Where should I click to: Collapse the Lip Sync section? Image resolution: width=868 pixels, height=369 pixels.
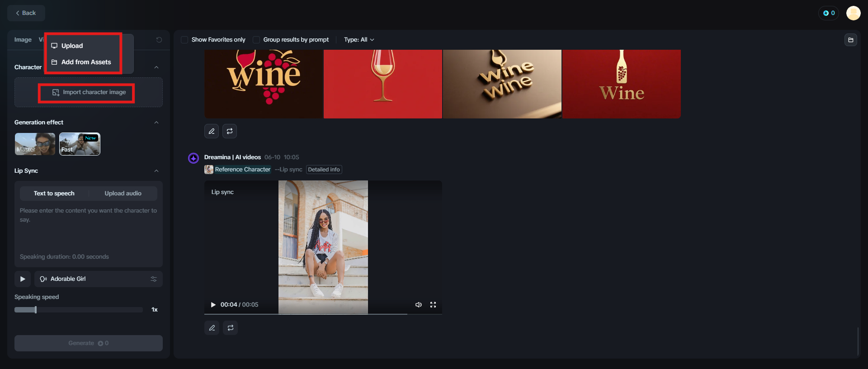click(x=156, y=171)
